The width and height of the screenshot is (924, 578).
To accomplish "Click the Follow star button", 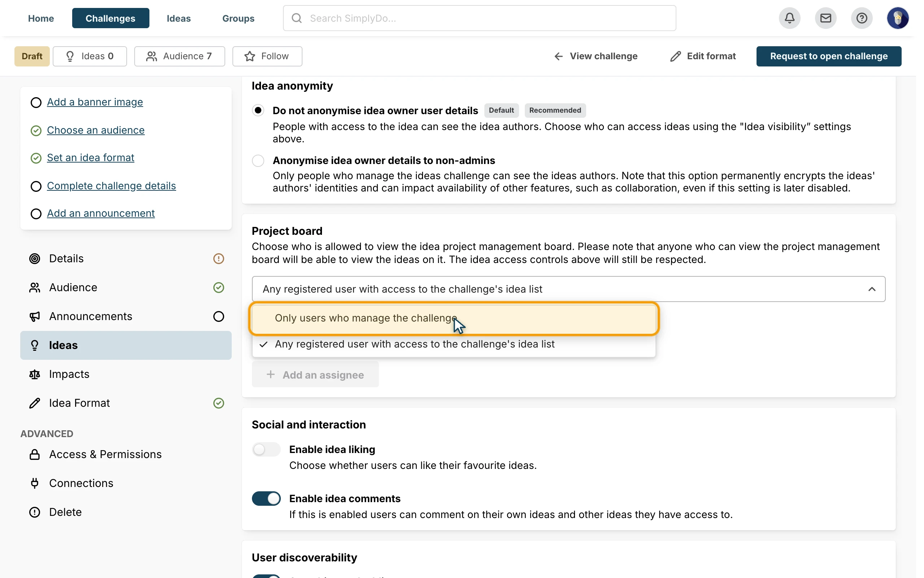I will (x=267, y=56).
